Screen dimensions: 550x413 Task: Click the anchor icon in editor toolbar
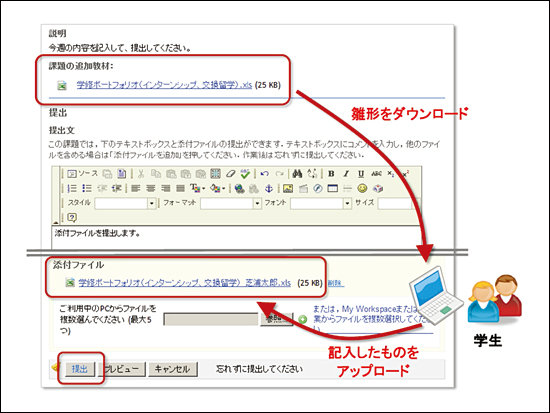(x=268, y=188)
